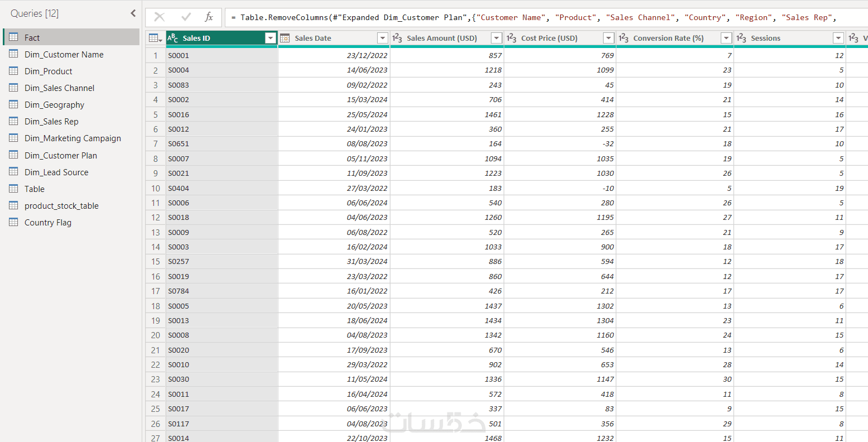
Task: Click the Cost Price cell 1302
Action: 560,306
